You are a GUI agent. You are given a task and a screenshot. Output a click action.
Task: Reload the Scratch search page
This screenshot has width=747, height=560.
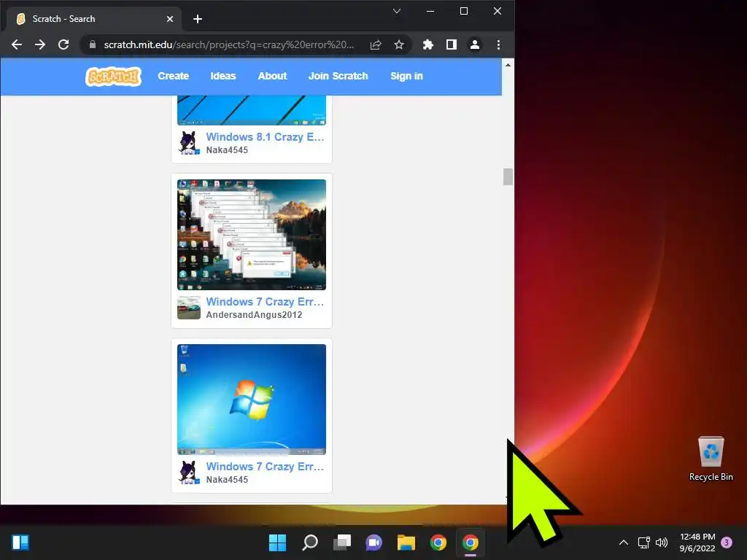coord(63,44)
